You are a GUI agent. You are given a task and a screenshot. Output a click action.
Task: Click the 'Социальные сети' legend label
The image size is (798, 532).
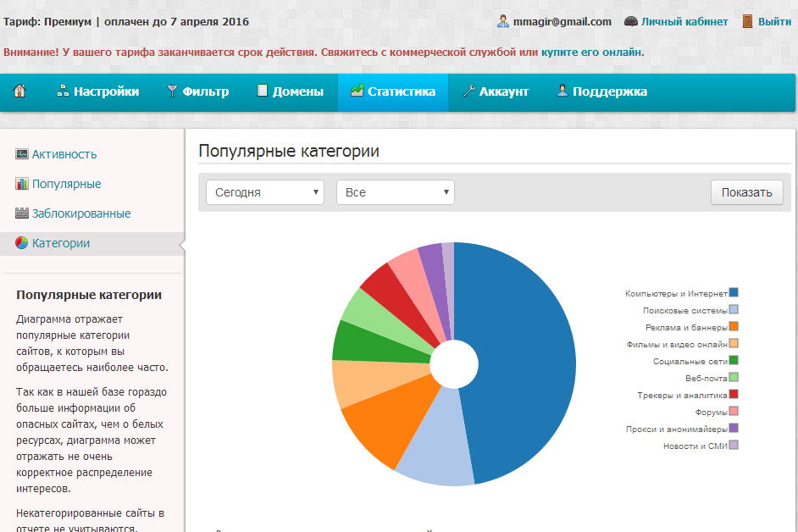tap(690, 362)
